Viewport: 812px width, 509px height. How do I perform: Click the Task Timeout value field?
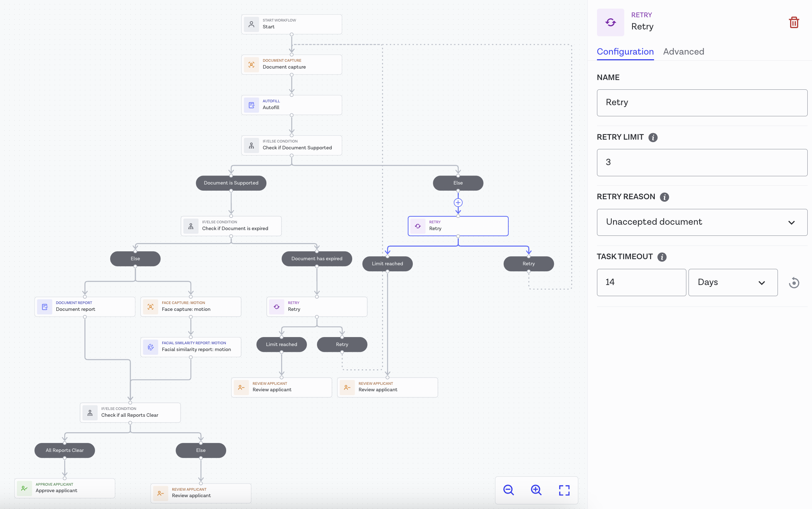point(641,282)
